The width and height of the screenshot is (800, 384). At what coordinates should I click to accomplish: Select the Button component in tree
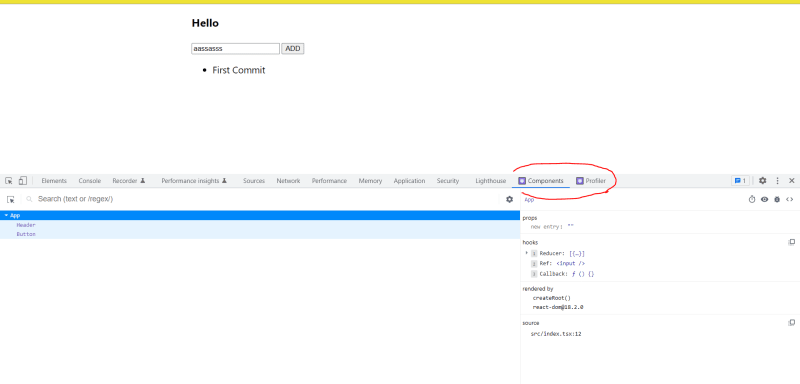click(x=26, y=234)
